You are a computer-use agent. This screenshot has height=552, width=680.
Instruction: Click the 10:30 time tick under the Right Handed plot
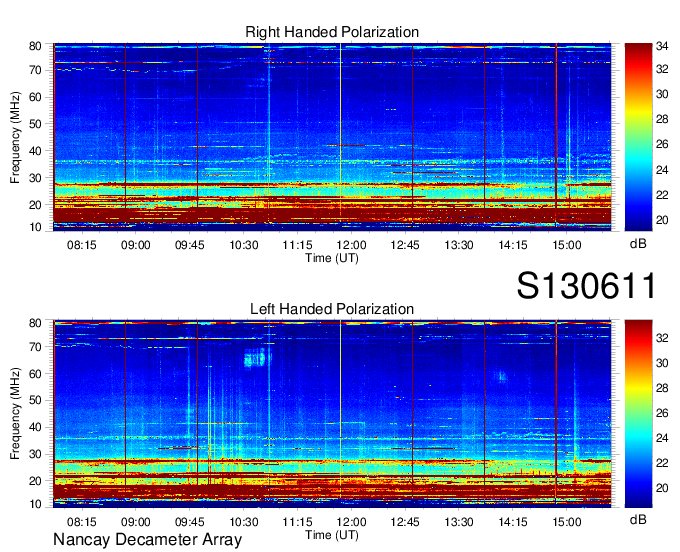[x=243, y=245]
